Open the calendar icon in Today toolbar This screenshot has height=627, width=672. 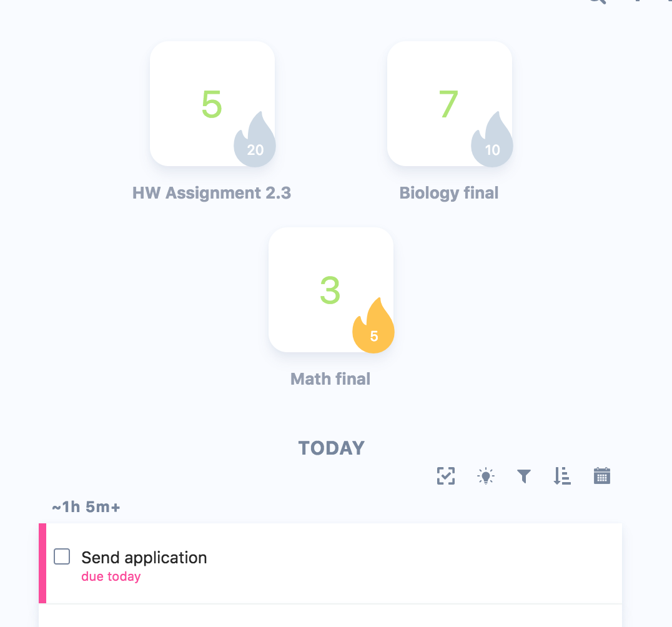(x=601, y=476)
